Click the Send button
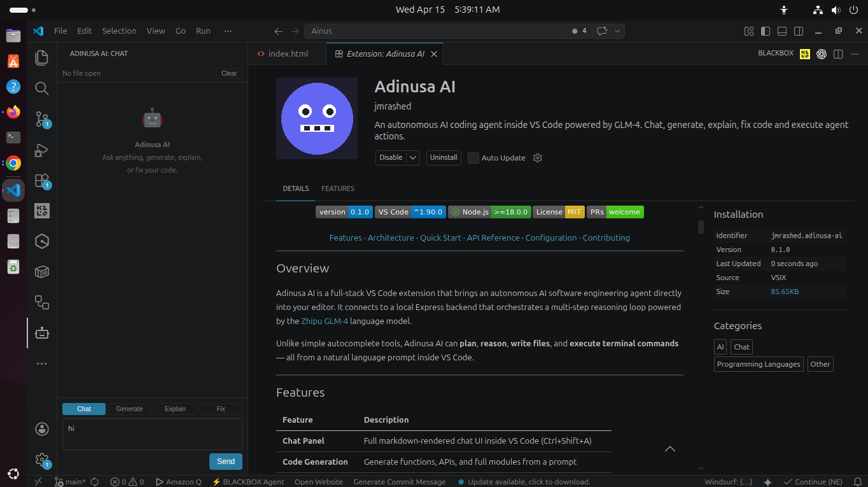This screenshot has height=487, width=868. [x=226, y=462]
